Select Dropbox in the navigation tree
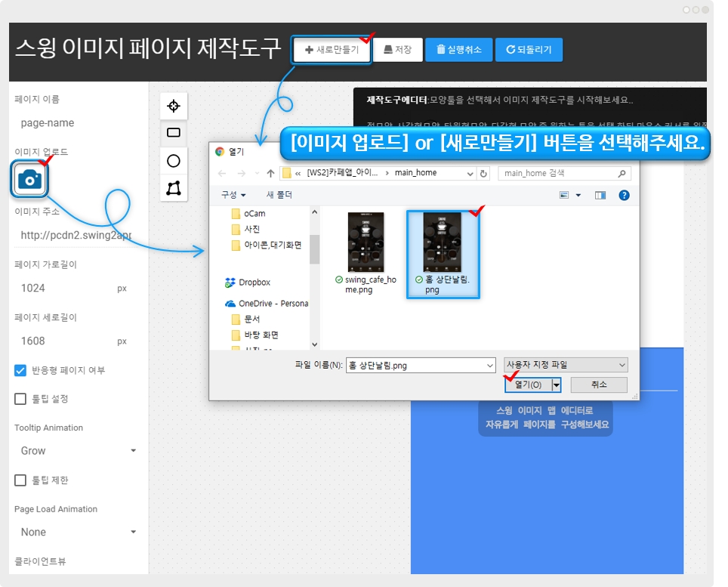The width and height of the screenshot is (728, 587). click(x=254, y=283)
